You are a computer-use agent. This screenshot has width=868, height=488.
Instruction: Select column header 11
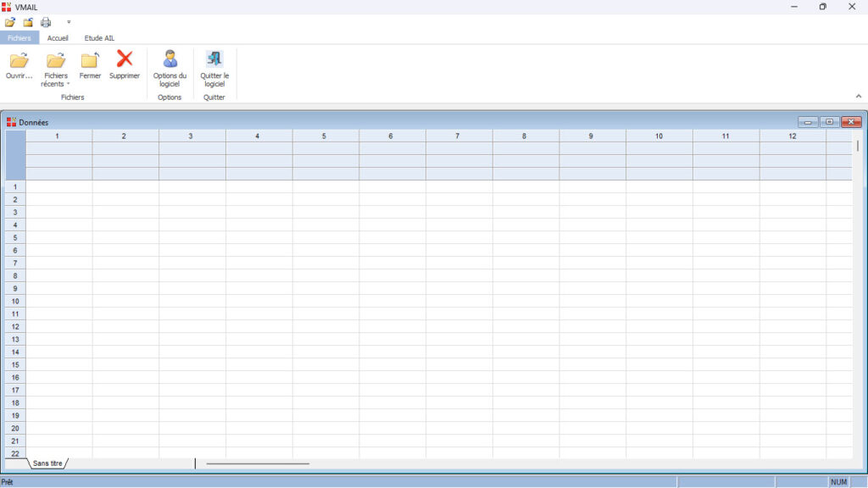[x=726, y=136]
